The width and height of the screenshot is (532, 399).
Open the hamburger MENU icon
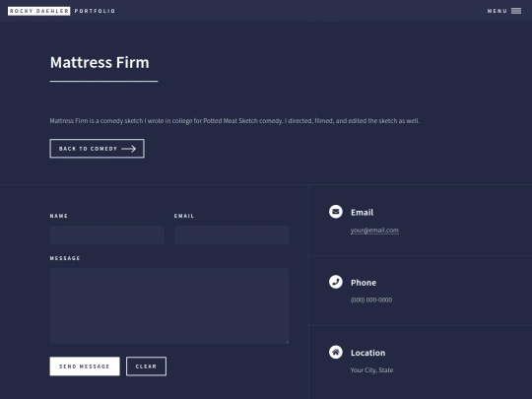point(516,11)
